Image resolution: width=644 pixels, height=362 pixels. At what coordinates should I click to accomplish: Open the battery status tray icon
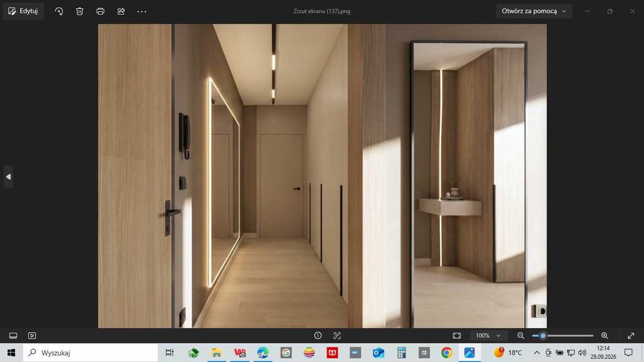[560, 352]
